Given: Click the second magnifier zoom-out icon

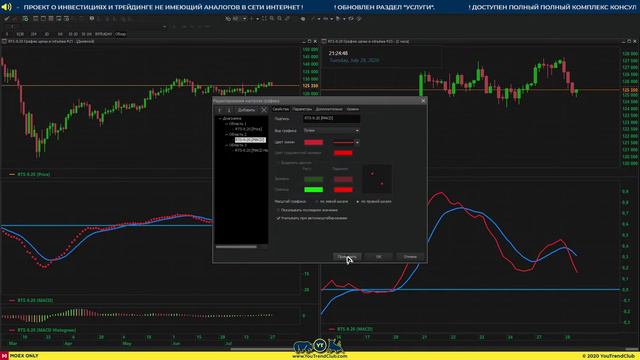Looking at the screenshot, I should pos(280,19).
